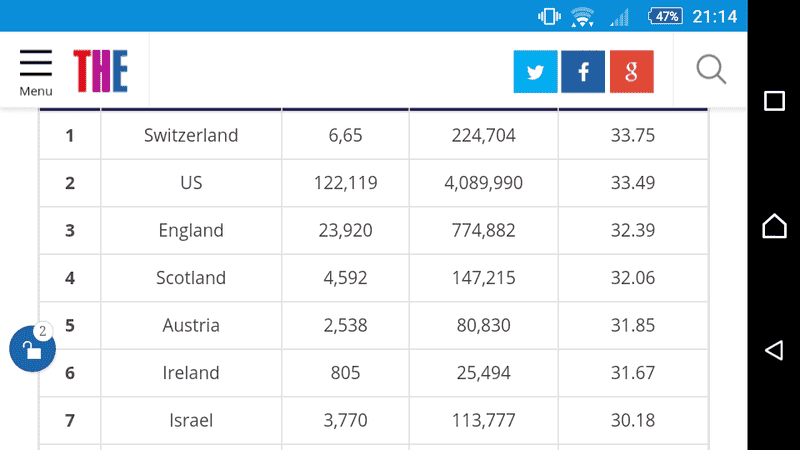Tap the vibrate mode status icon
The width and height of the screenshot is (800, 450).
click(549, 16)
